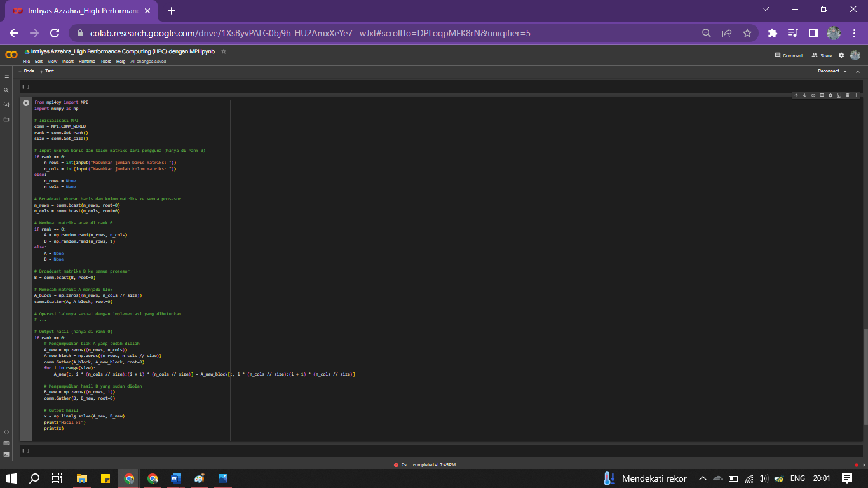Open Colab settings gear in header
The height and width of the screenshot is (488, 868).
(841, 55)
